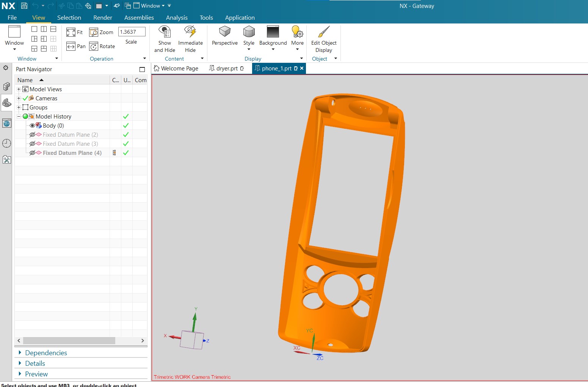
Task: Open Show and Hide
Action: coord(165,39)
